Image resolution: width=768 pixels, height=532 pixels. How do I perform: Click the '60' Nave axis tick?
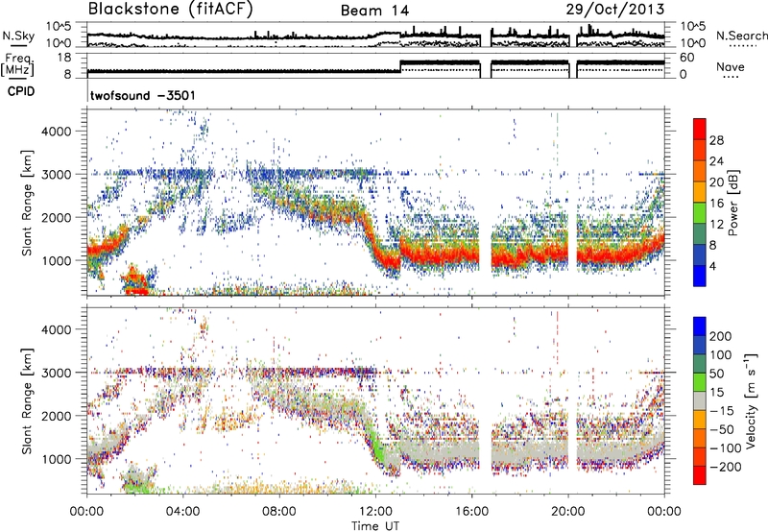[x=686, y=58]
